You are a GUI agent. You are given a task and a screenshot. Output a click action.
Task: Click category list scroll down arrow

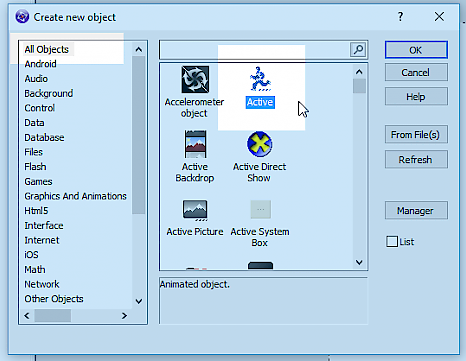pos(139,301)
